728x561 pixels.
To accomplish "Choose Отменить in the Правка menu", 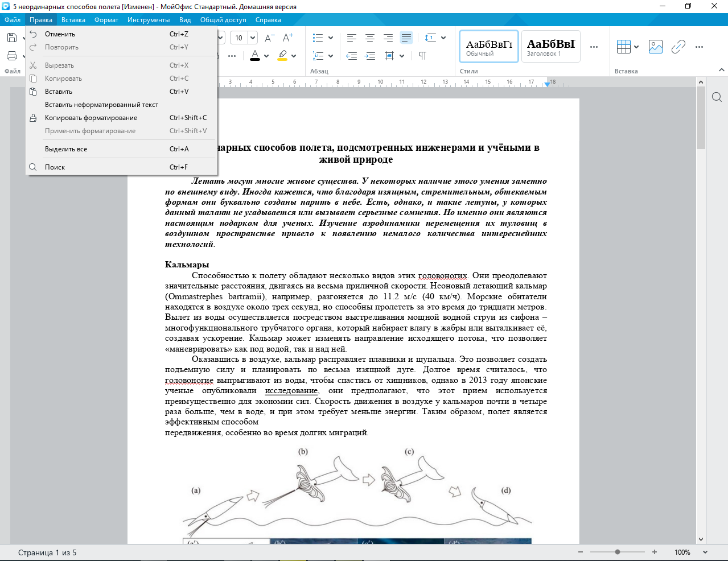I will 121,34.
